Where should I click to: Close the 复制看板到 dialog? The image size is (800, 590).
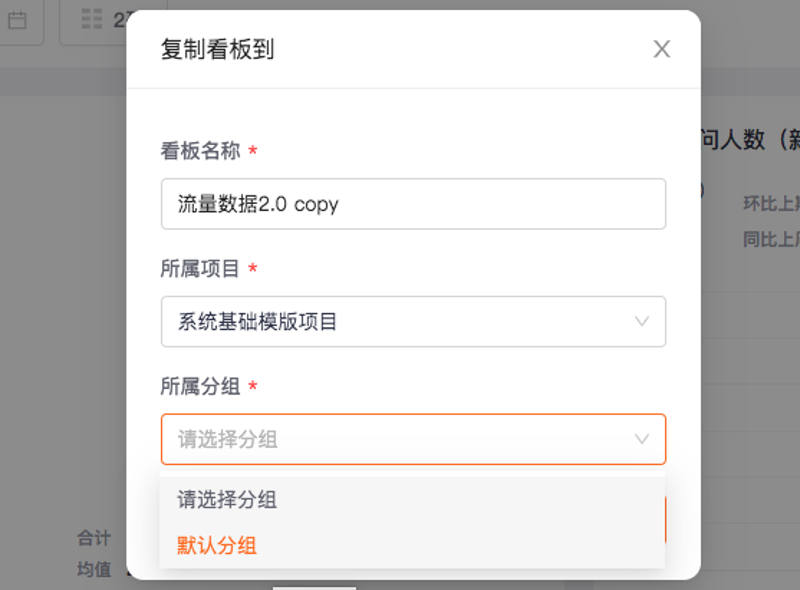pyautogui.click(x=662, y=49)
